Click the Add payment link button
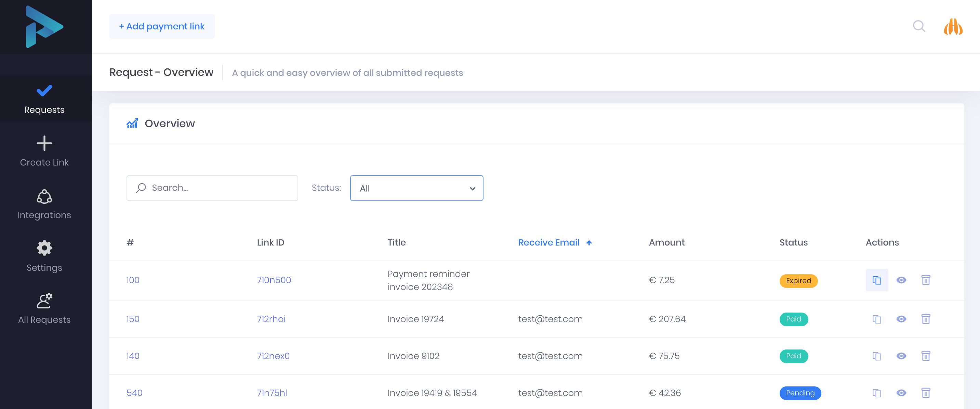 pyautogui.click(x=162, y=26)
